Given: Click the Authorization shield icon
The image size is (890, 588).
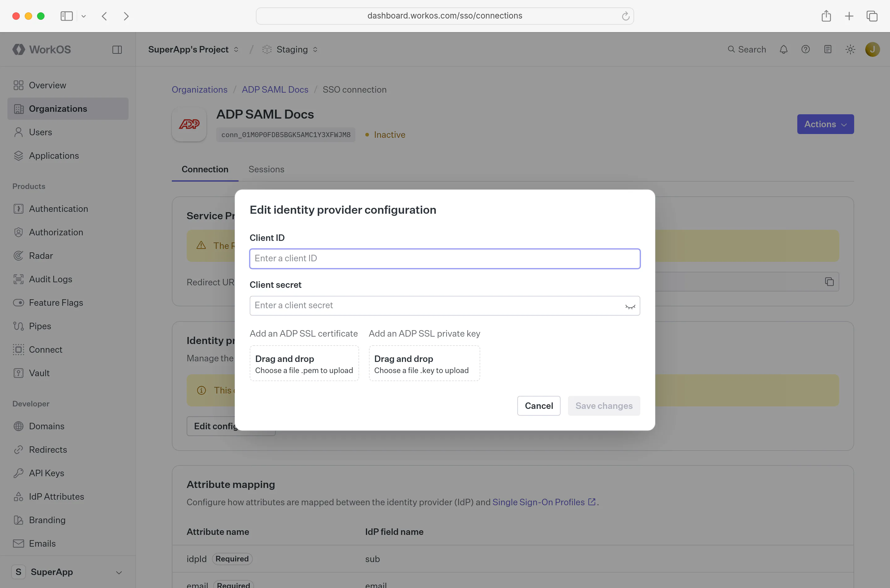Looking at the screenshot, I should click(x=18, y=232).
